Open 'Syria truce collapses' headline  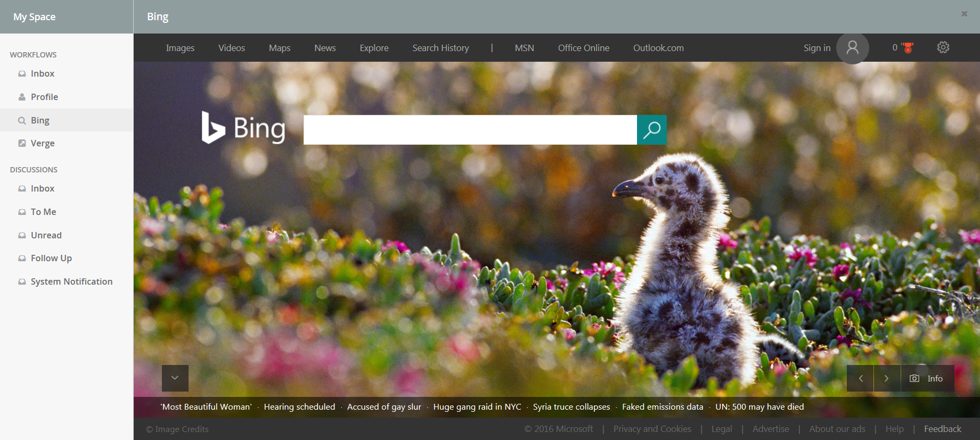[571, 407]
